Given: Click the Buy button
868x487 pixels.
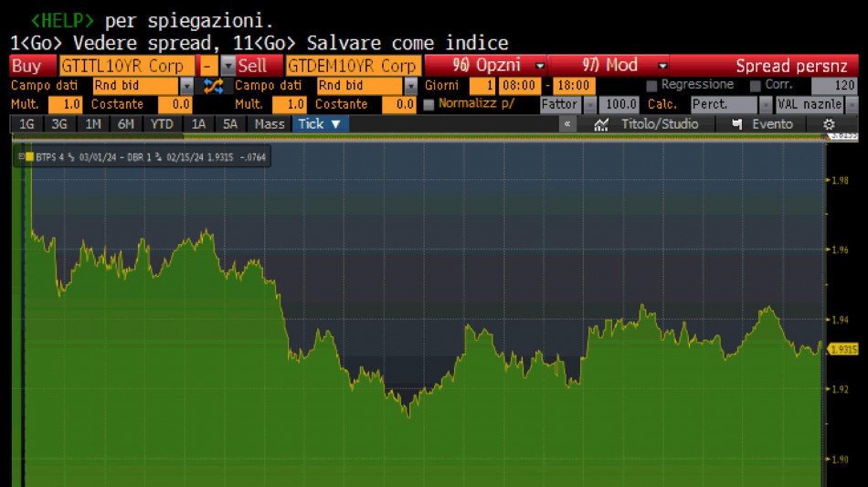Looking at the screenshot, I should (33, 66).
